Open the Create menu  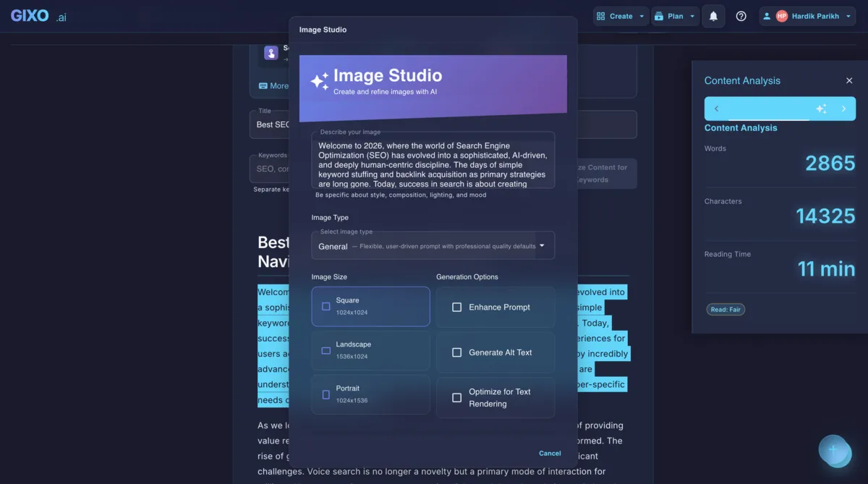click(620, 15)
